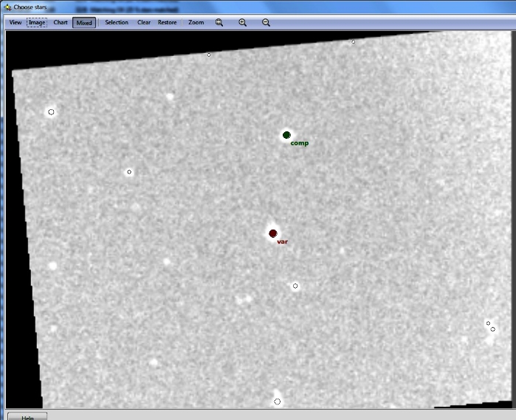This screenshot has height=420, width=516.
Task: Toggle the Mixed display mode
Action: click(x=84, y=22)
